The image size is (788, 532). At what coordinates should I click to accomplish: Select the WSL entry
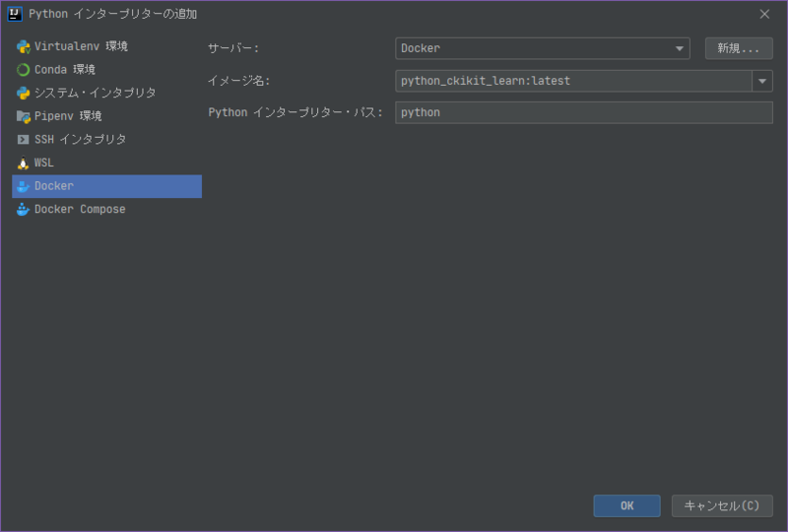coord(107,163)
